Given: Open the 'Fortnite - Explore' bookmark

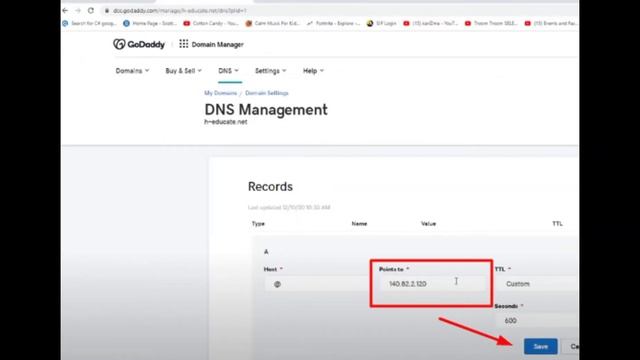Looking at the screenshot, I should click(333, 23).
